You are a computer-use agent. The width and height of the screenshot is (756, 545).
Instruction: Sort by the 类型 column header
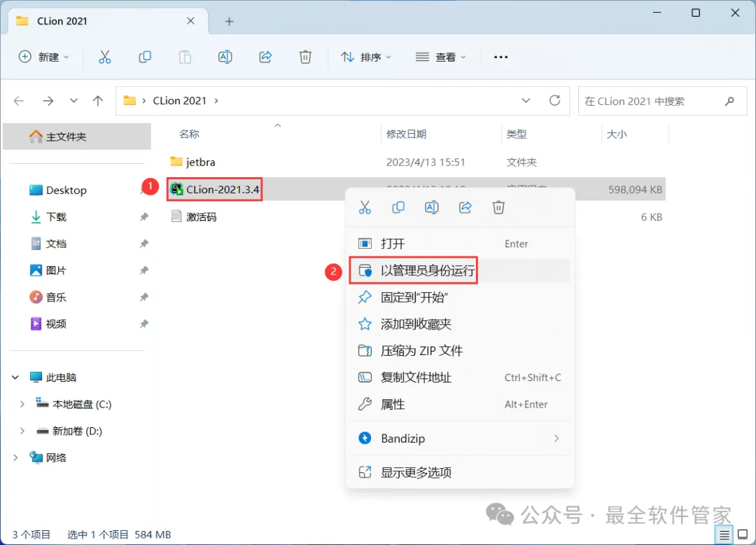517,134
